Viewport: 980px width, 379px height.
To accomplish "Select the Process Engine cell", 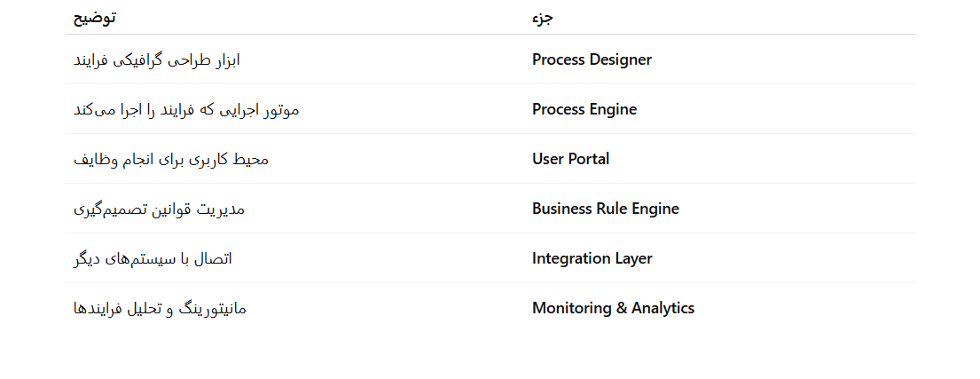I will [584, 109].
